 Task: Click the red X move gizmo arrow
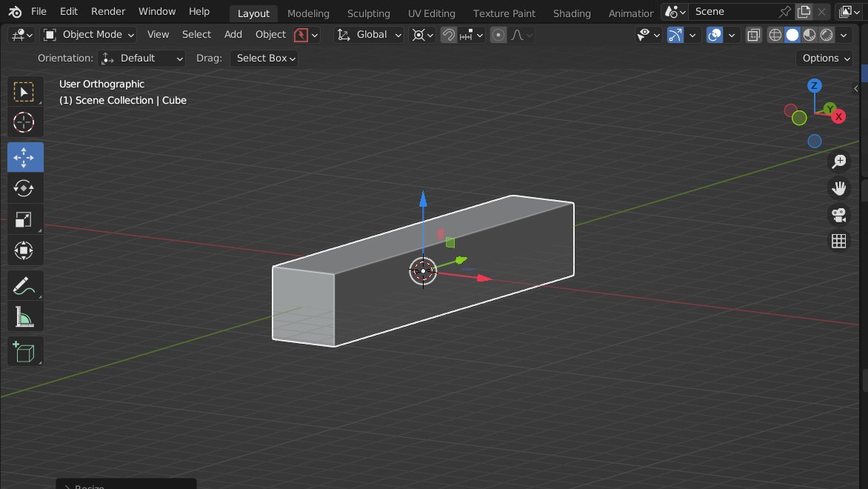[x=484, y=278]
